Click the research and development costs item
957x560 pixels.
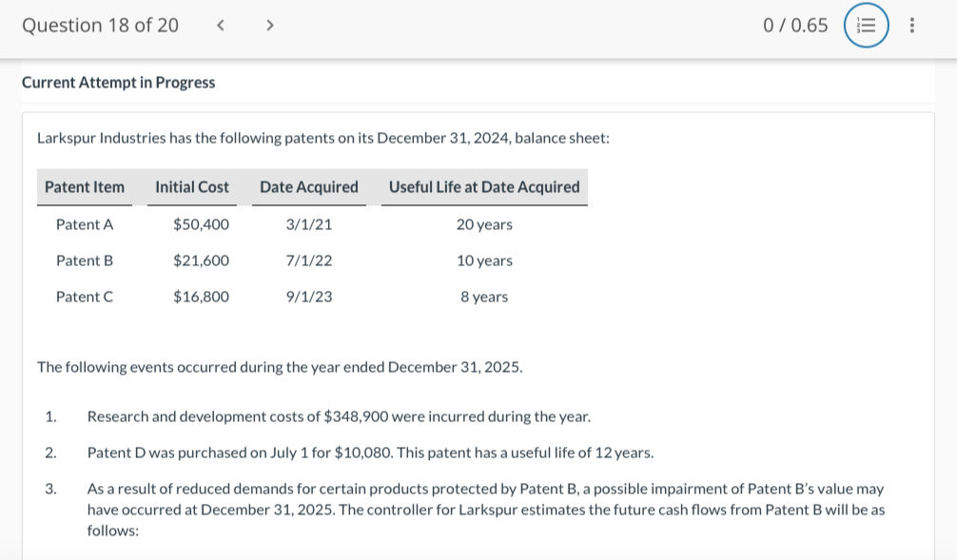(339, 416)
